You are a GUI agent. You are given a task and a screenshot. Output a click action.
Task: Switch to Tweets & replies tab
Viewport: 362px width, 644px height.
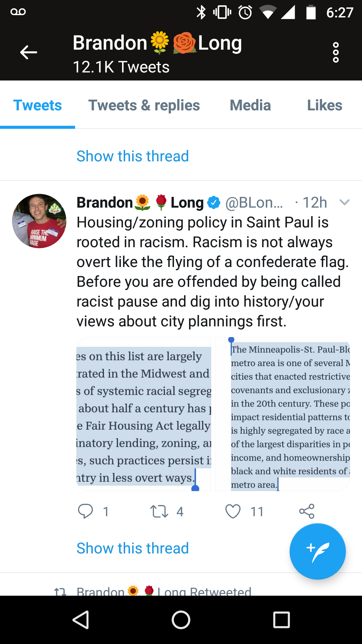pyautogui.click(x=144, y=105)
